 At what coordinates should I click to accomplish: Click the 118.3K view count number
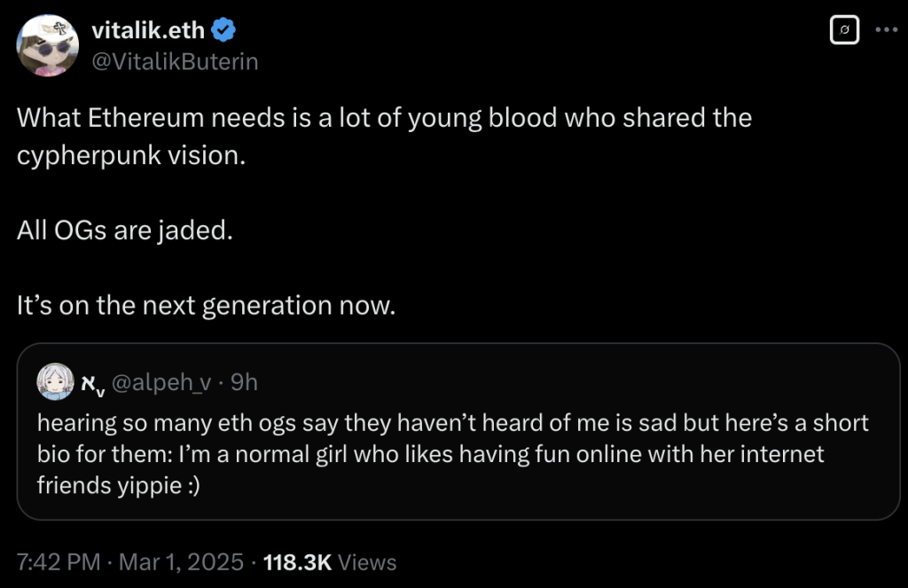(297, 562)
